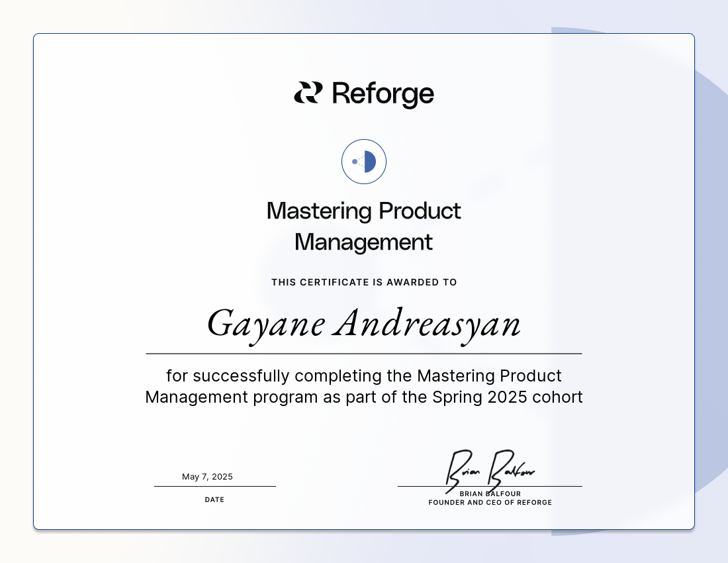The height and width of the screenshot is (563, 728).
Task: Click the Reforge wordmark text
Action: pyautogui.click(x=383, y=93)
